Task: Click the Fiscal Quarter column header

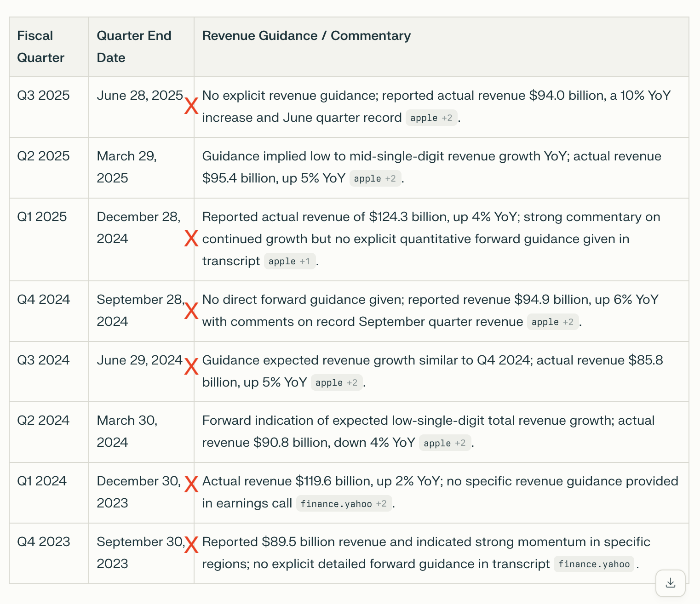Action: point(40,47)
